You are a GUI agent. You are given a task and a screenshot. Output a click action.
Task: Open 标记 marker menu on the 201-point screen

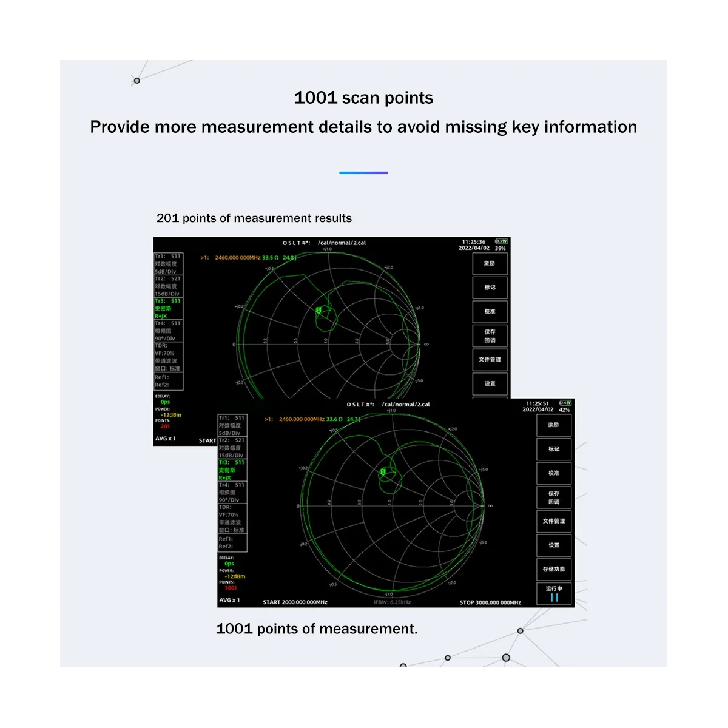coord(490,288)
